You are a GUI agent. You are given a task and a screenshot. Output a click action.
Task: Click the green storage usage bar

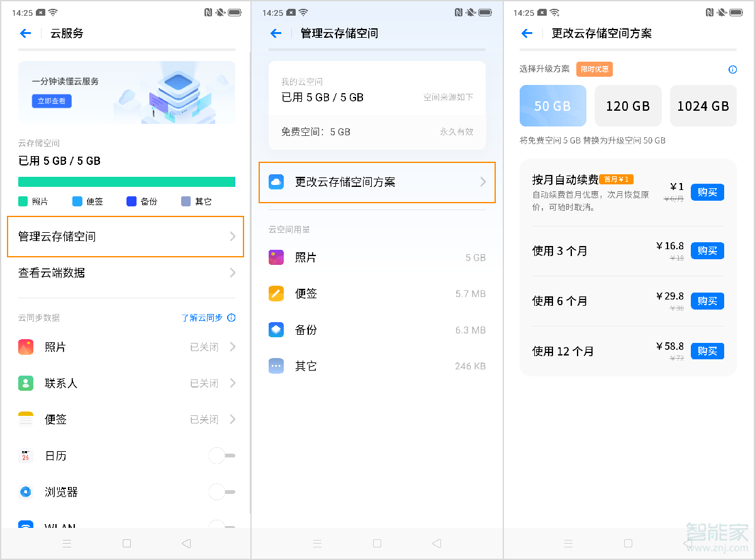[x=126, y=181]
